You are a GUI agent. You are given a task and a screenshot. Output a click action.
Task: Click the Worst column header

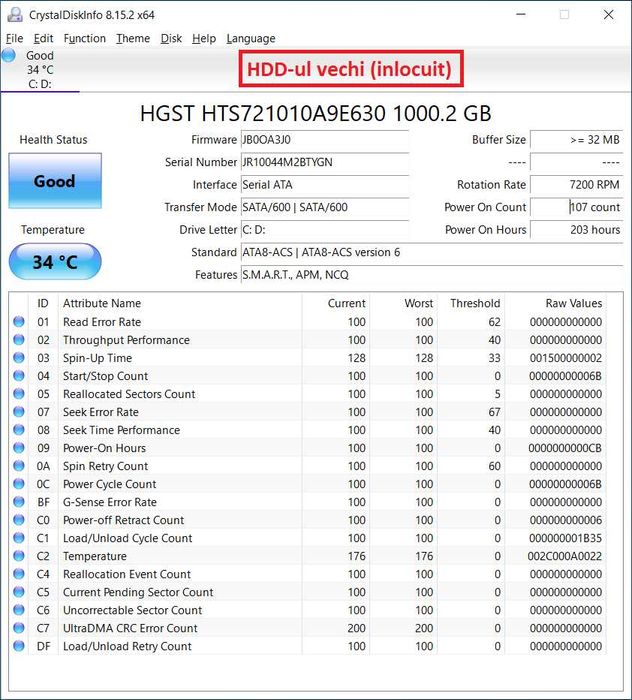404,303
